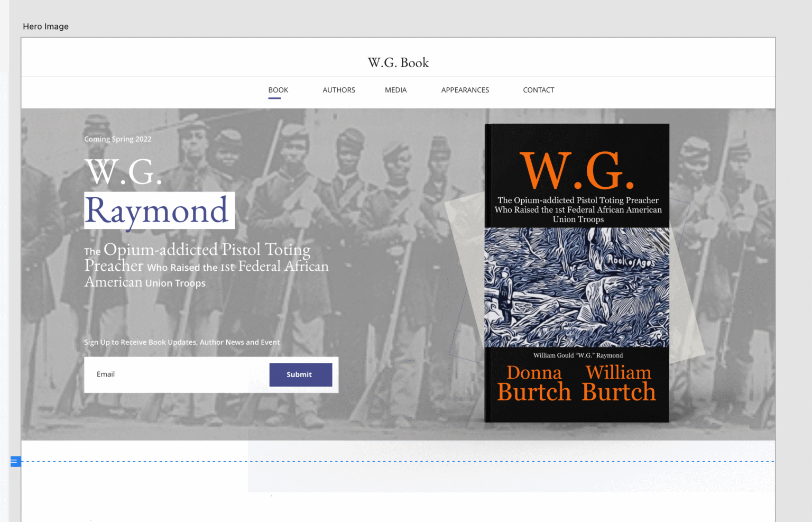
Task: Click the Coming Spring 2022 text
Action: tap(118, 139)
